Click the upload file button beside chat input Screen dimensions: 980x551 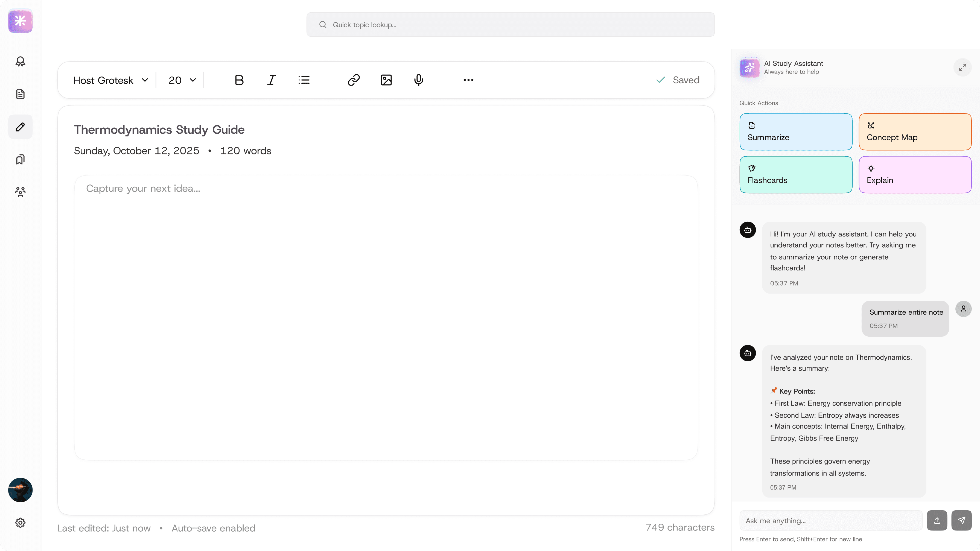(937, 520)
